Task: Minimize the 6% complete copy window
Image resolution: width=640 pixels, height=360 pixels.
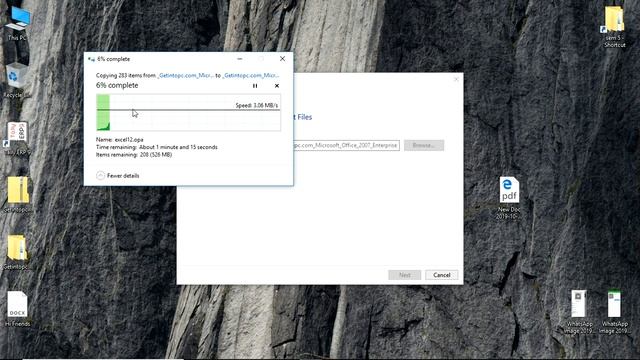Action: coord(240,59)
